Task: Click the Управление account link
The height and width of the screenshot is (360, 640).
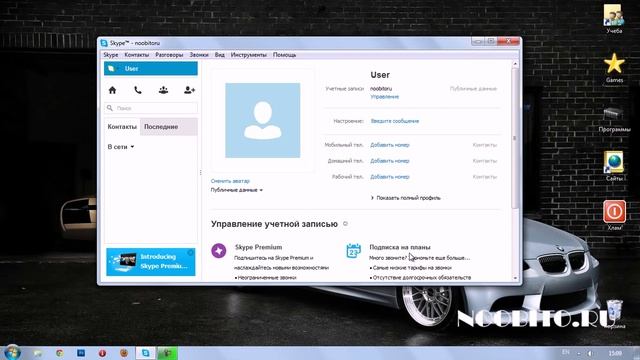Action: pos(384,97)
